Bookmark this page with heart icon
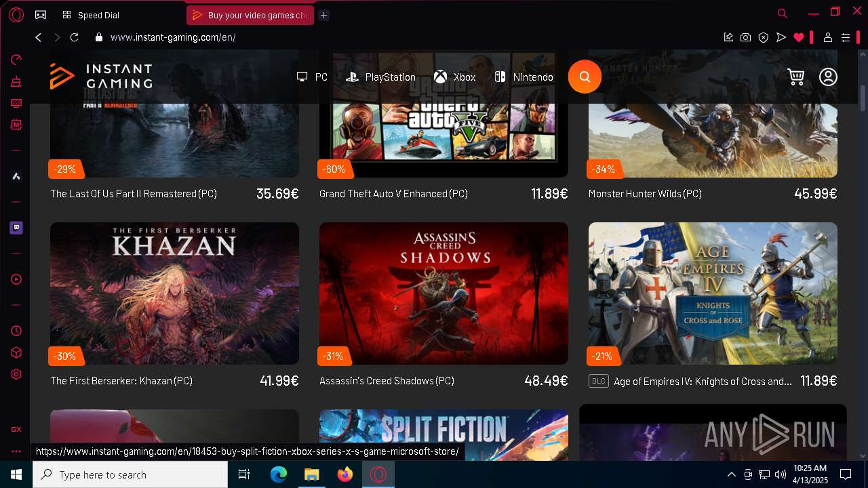The width and height of the screenshot is (868, 488). pyautogui.click(x=799, y=37)
